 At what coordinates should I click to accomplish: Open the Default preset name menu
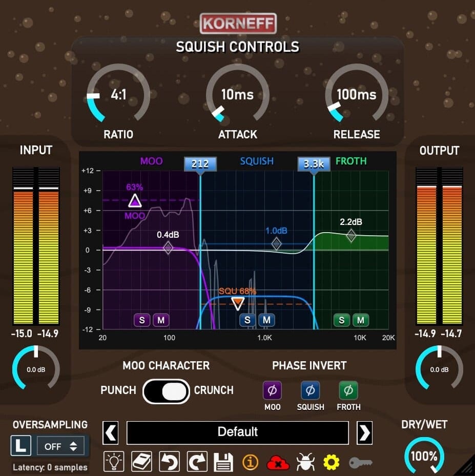237,432
